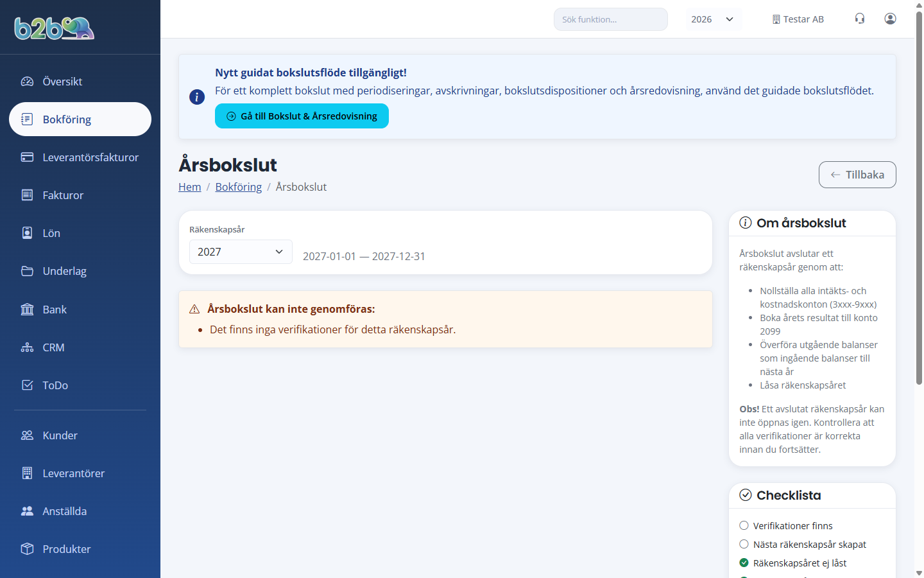Screen dimensions: 924x578
Task: Open the 2026 year dropdown in header
Action: click(714, 19)
